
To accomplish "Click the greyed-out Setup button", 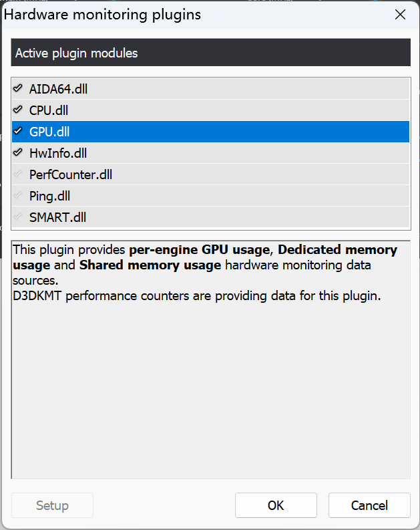I will [52, 505].
